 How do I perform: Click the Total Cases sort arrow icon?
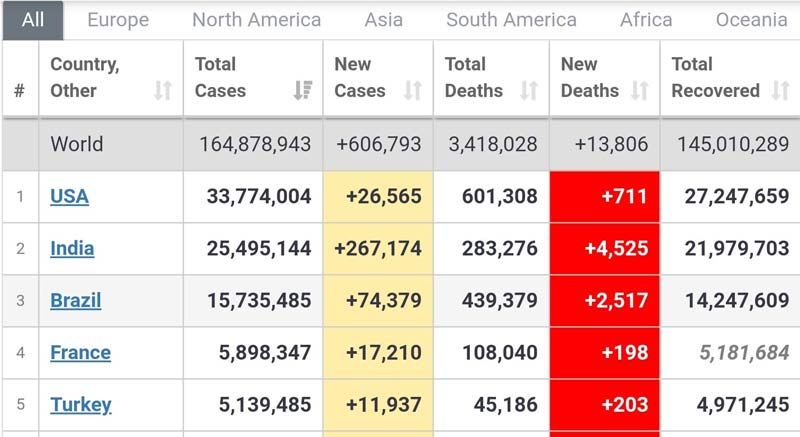coord(302,91)
